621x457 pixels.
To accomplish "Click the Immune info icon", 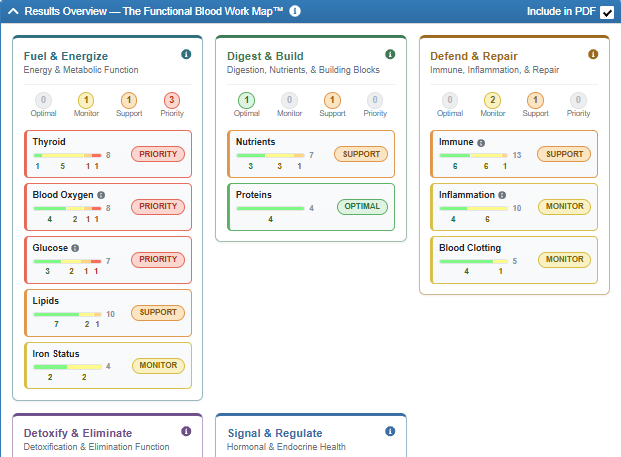I will (481, 143).
